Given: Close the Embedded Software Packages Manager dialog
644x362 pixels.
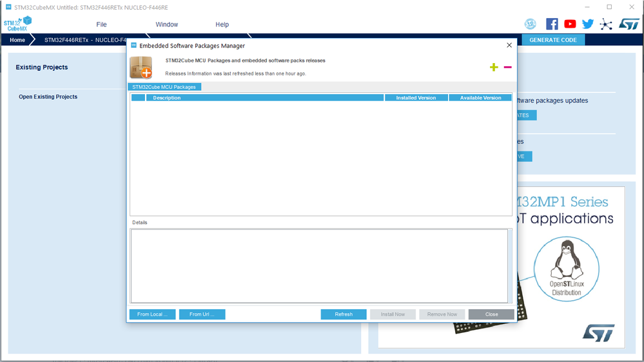Looking at the screenshot, I should pos(509,45).
